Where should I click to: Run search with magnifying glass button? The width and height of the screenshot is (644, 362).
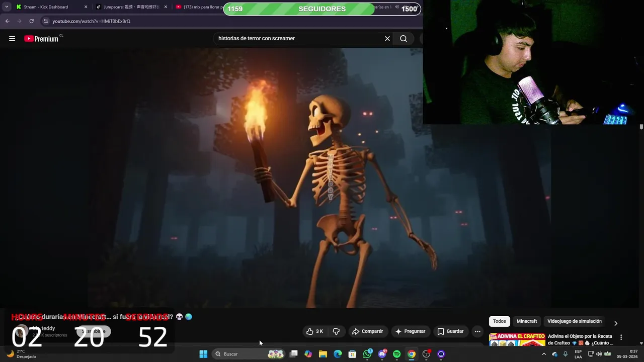(404, 39)
